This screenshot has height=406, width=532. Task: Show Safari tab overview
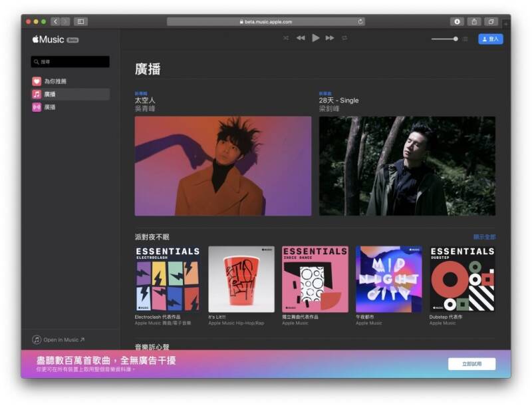491,22
